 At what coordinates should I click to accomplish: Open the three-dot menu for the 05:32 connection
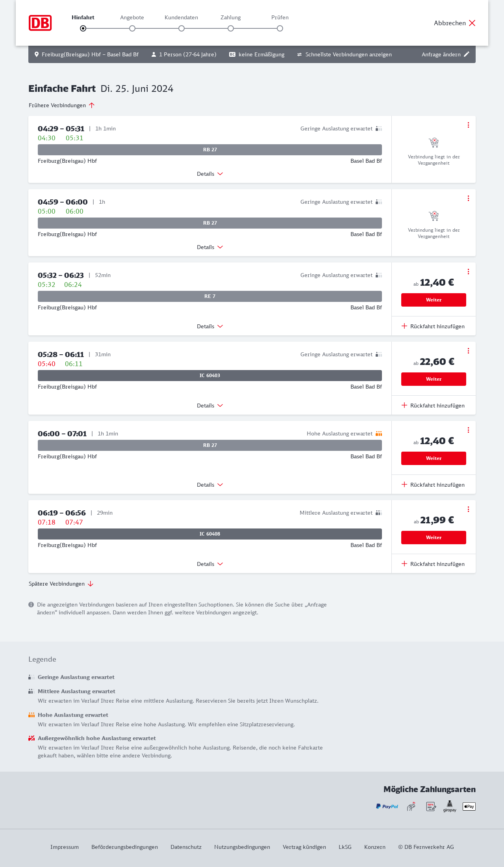tap(468, 272)
